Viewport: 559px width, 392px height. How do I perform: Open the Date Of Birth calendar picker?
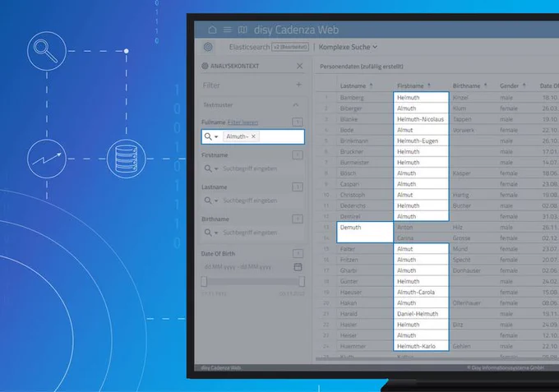point(298,267)
